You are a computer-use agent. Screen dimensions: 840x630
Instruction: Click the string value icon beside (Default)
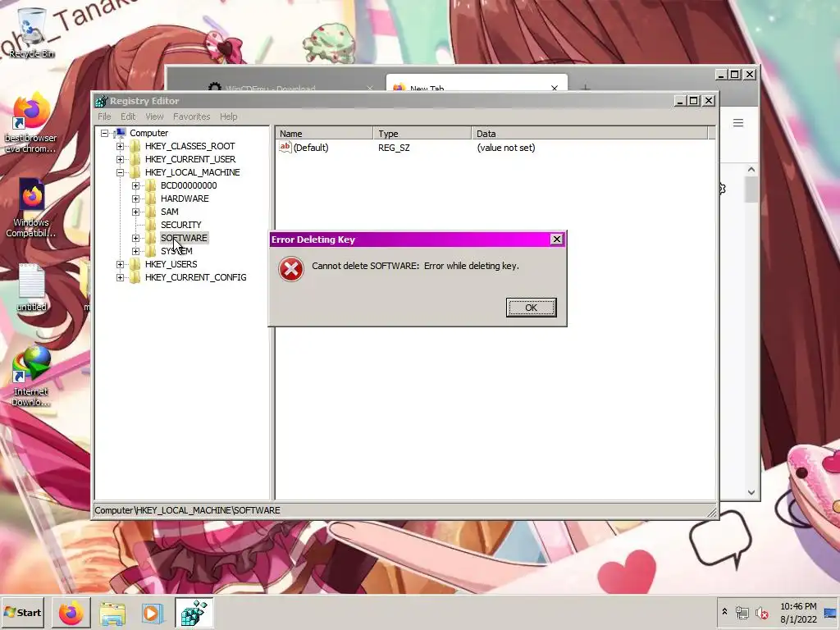pyautogui.click(x=285, y=148)
